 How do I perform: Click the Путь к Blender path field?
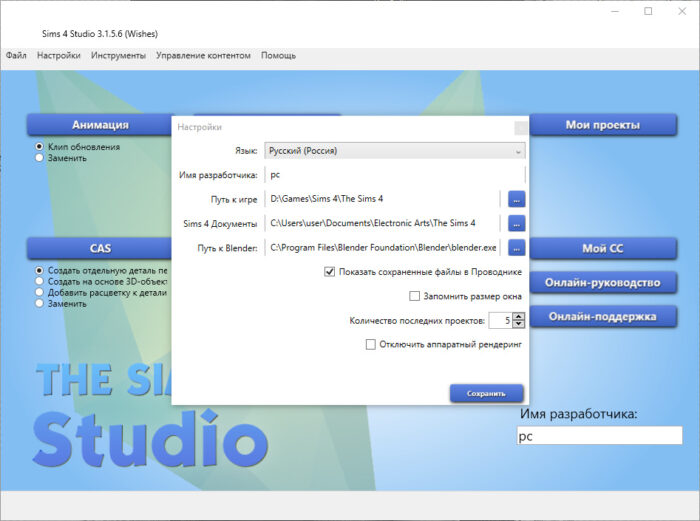(x=383, y=248)
